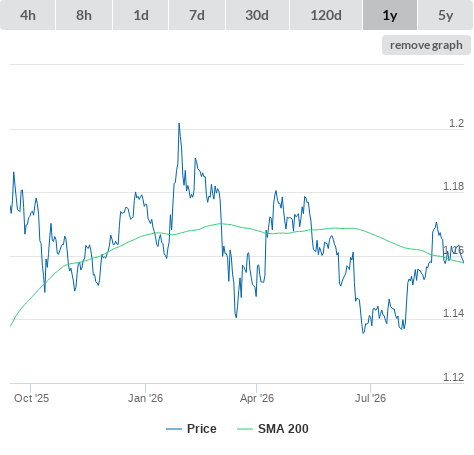
Task: Click the 1.14 y-axis gridline label
Action: click(x=453, y=313)
